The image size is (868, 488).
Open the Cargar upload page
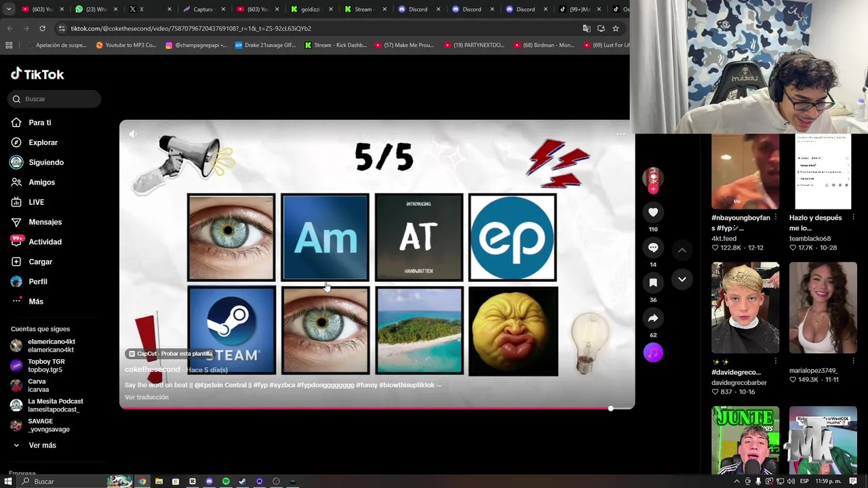(x=40, y=262)
